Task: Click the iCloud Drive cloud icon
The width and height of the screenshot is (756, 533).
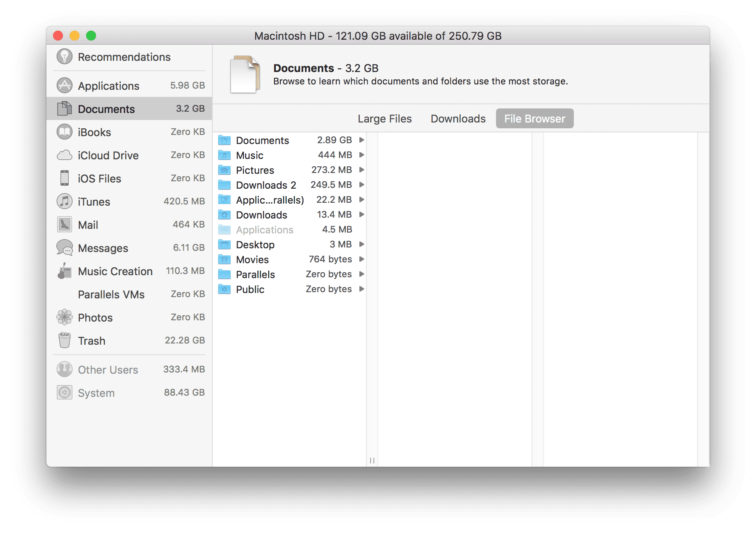Action: (x=64, y=155)
